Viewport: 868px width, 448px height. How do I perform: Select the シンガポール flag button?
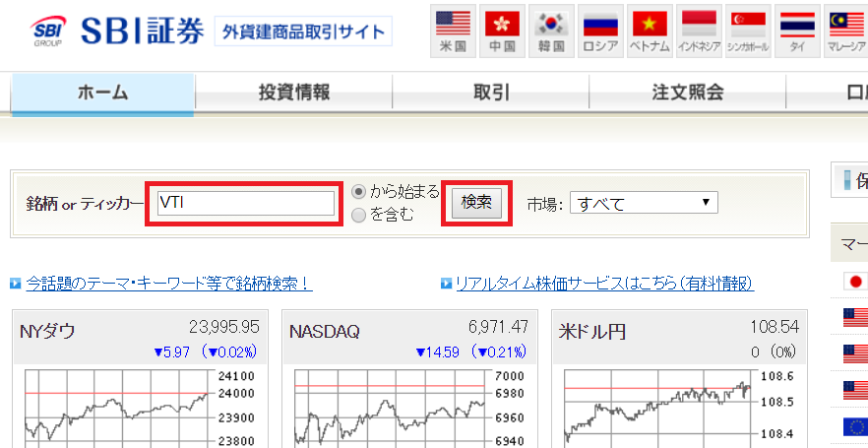coord(748,31)
